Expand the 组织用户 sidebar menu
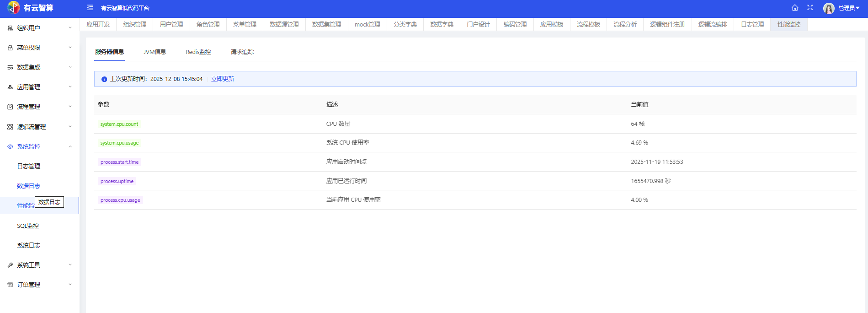868x313 pixels. coord(39,28)
